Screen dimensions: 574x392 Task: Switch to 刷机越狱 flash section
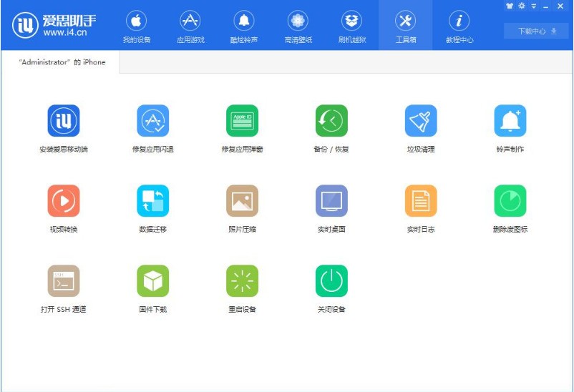[352, 26]
